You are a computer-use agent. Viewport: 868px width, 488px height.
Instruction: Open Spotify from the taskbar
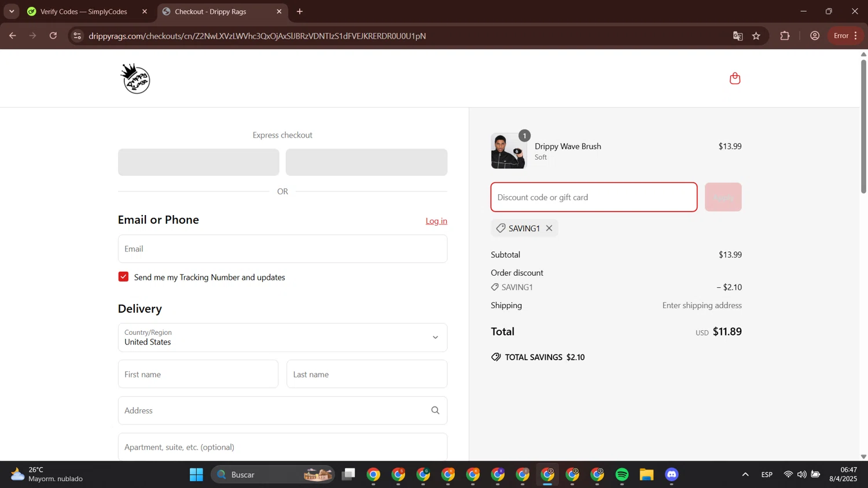(622, 475)
